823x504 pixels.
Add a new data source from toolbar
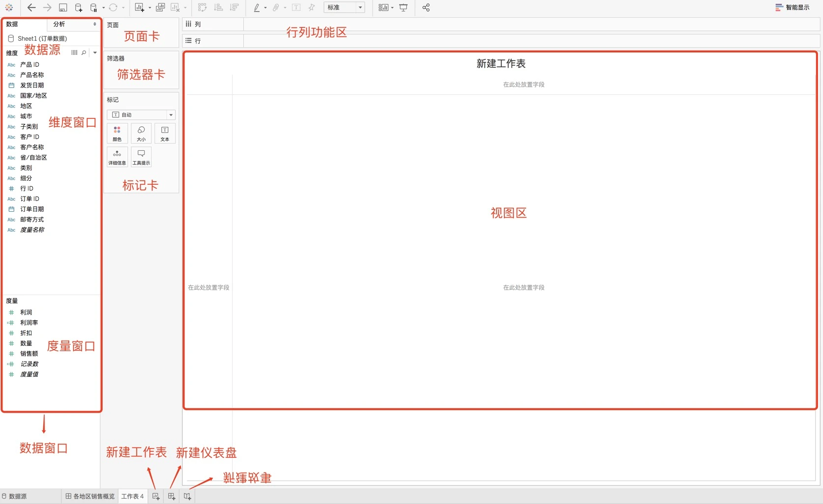pos(78,7)
